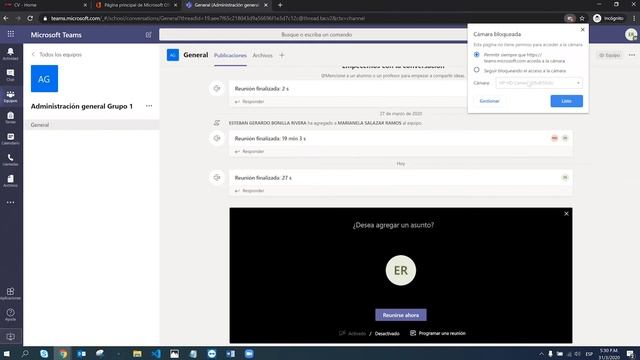Go back to Todos los equipos
The height and width of the screenshot is (360, 640).
[56, 54]
